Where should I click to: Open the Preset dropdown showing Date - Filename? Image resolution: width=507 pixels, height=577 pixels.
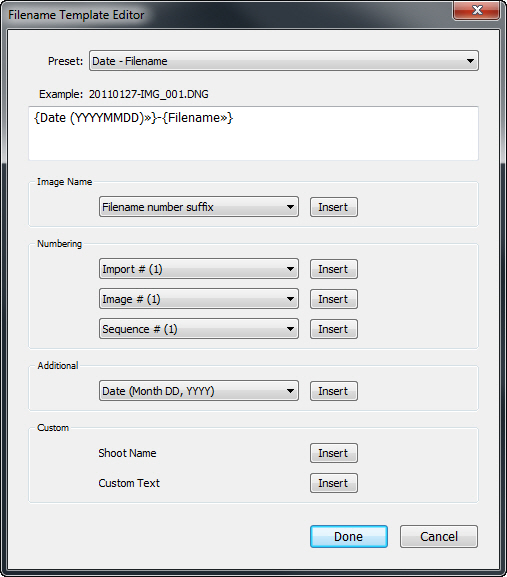(284, 61)
